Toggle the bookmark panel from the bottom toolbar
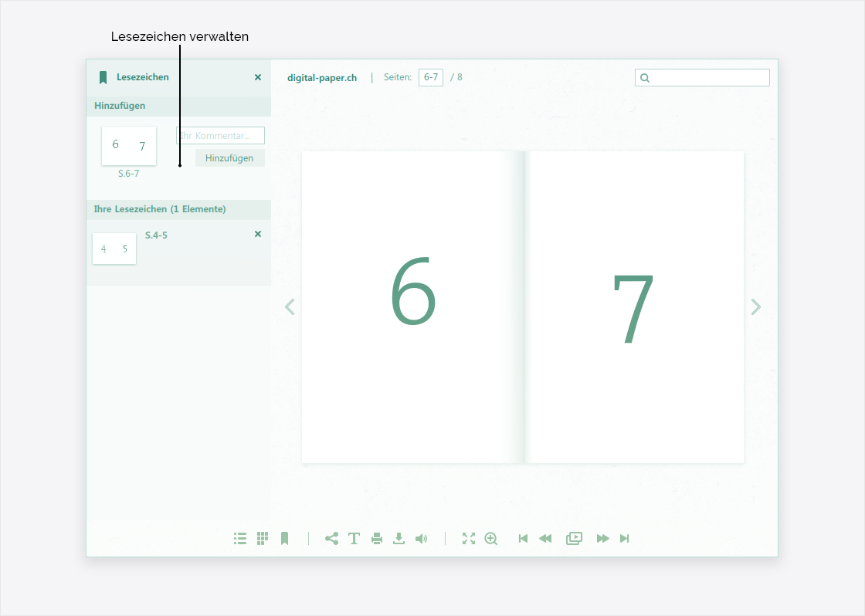The image size is (865, 616). pyautogui.click(x=284, y=539)
